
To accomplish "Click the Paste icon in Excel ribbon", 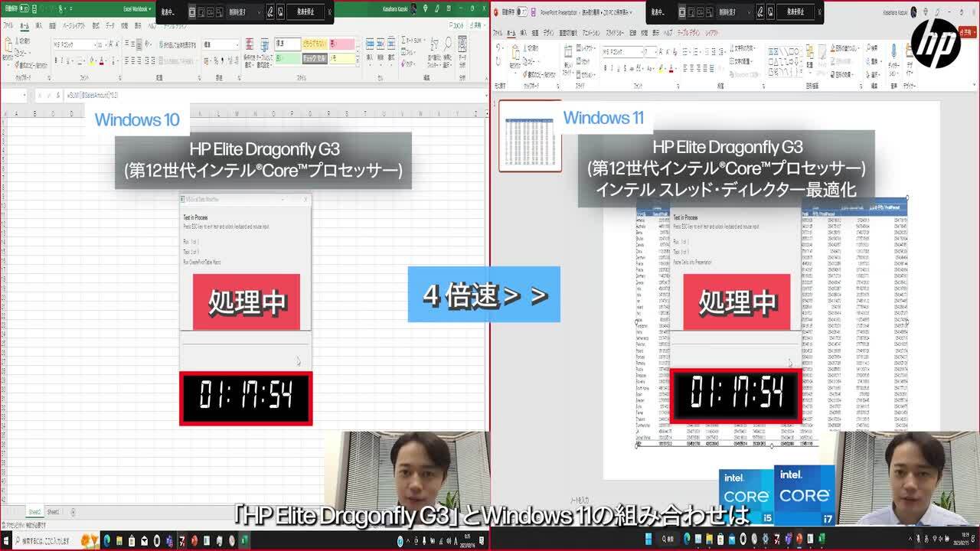I will pyautogui.click(x=8, y=46).
